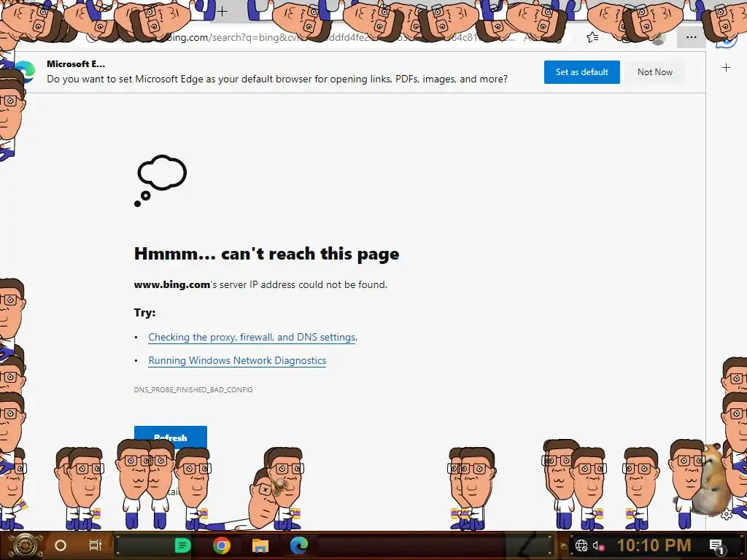Click the DNS_PROBE_FINISHED_BAD_CONFIG error code
Viewport: 747px width, 560px height.
point(193,389)
